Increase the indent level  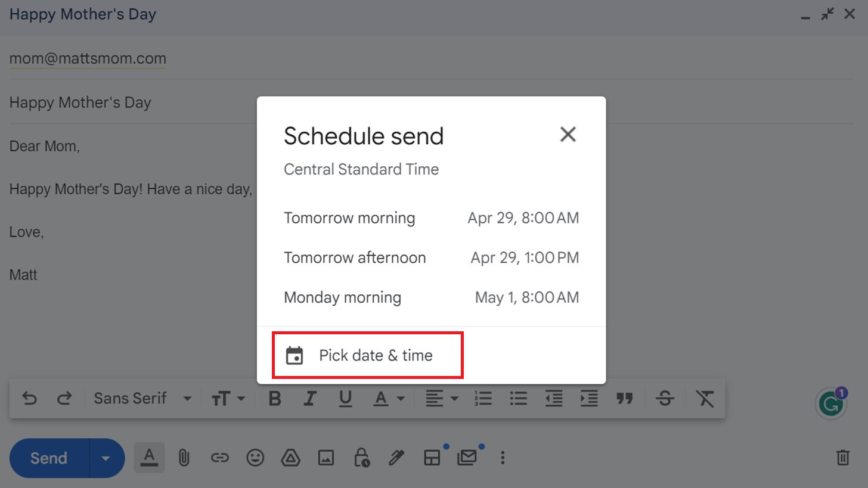pos(589,399)
